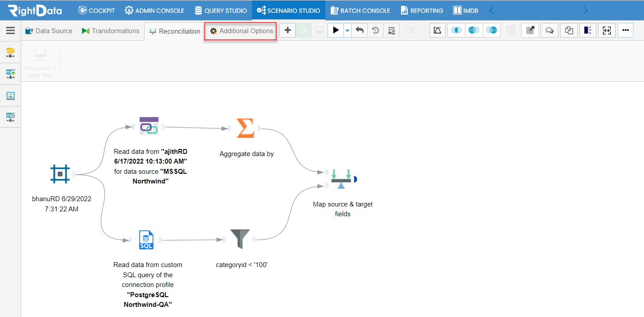Click the sidebar monitor chart icon
Screen dimensions: 644x317
point(10,95)
